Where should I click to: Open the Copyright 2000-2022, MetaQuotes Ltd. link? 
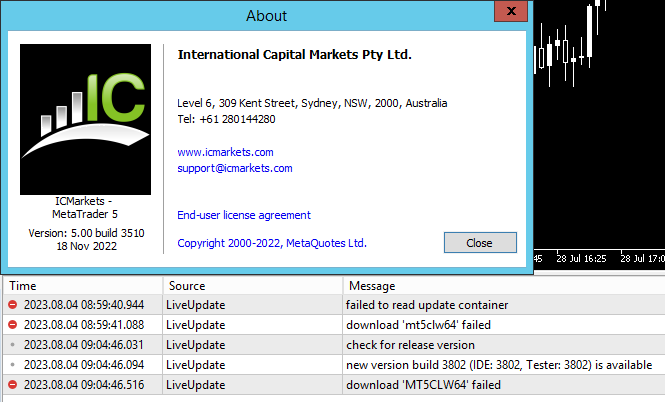pyautogui.click(x=272, y=243)
